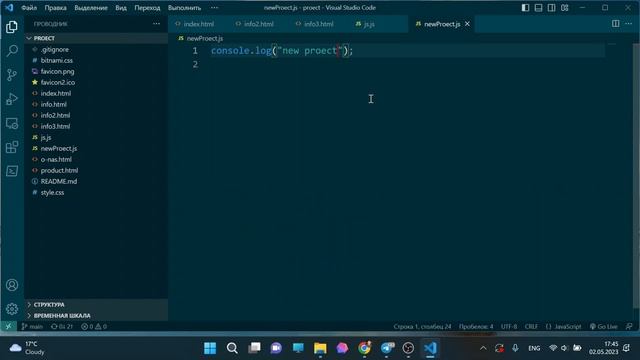Open favicon2.ico in the file tree
The width and height of the screenshot is (640, 360).
click(58, 82)
